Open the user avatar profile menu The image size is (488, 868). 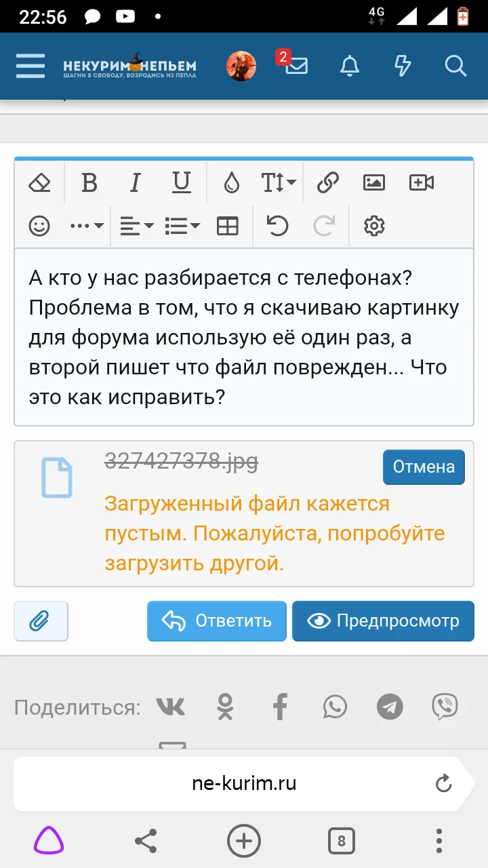pyautogui.click(x=241, y=66)
